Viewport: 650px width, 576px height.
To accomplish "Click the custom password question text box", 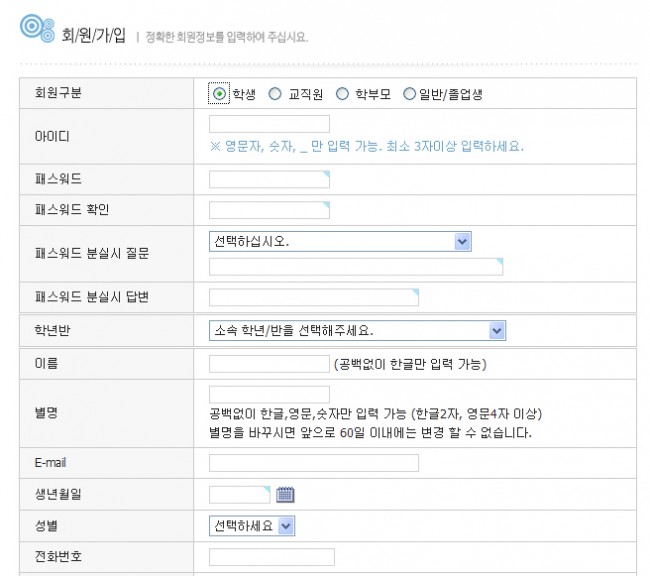I will (x=355, y=266).
